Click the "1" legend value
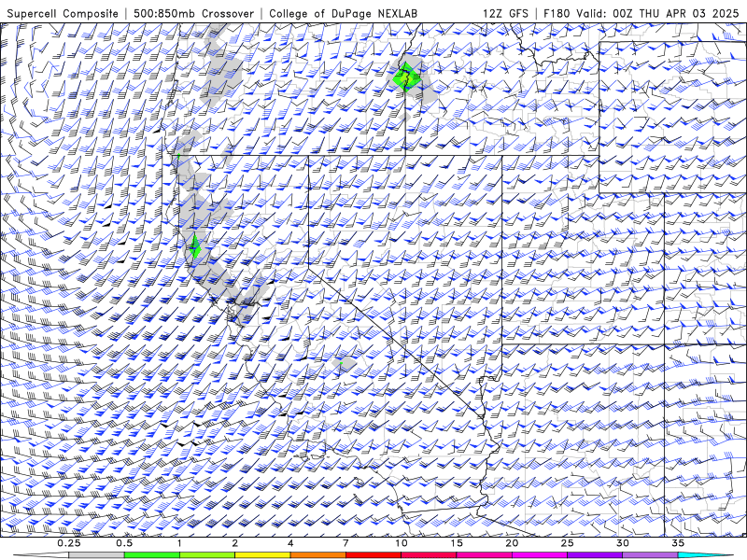This screenshot has height=560, width=747. [x=179, y=543]
